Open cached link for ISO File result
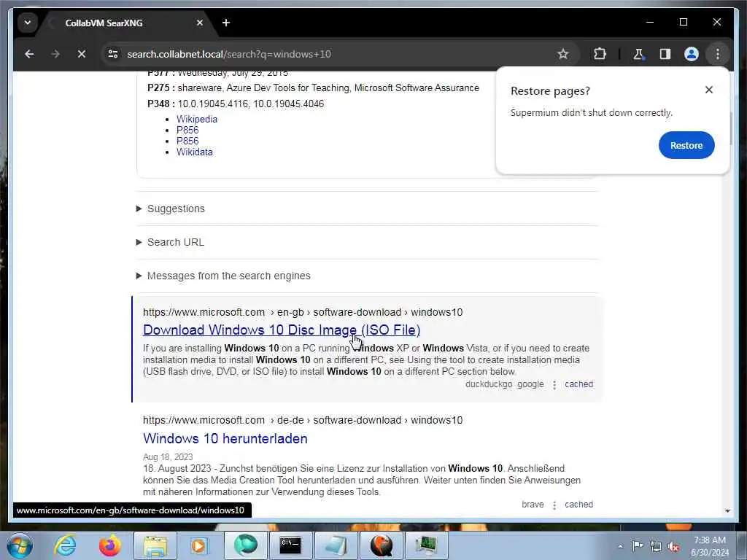The width and height of the screenshot is (747, 560). click(578, 384)
